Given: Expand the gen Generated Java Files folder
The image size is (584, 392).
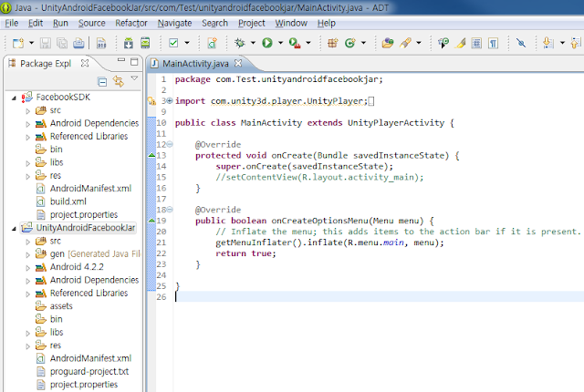Looking at the screenshot, I should point(27,254).
